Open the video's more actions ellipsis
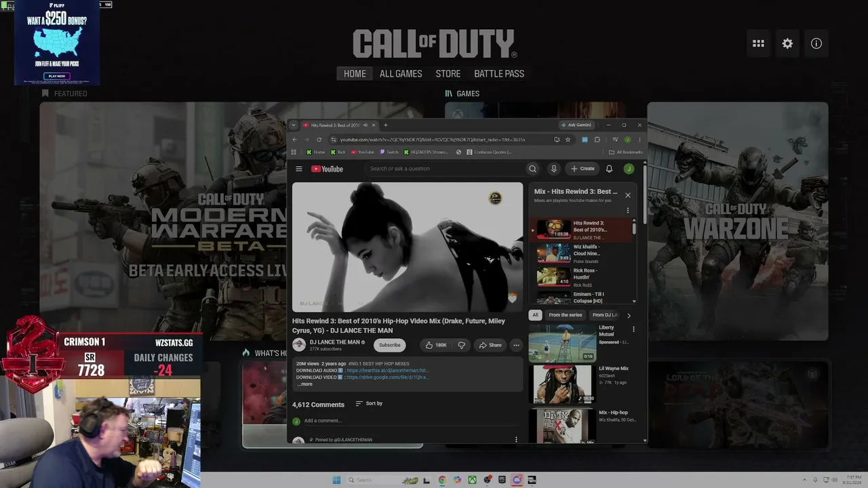 (516, 345)
